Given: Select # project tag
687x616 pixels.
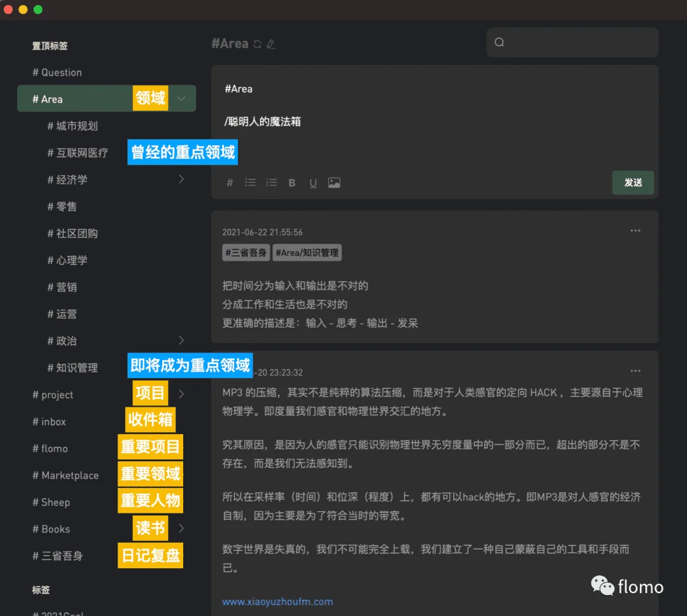Looking at the screenshot, I should pyautogui.click(x=53, y=395).
